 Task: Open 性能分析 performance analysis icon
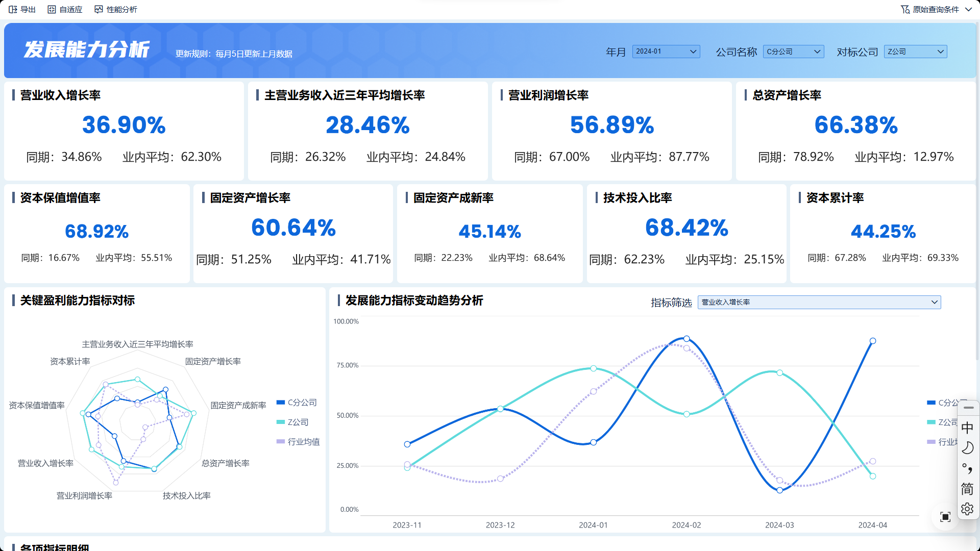pos(99,9)
